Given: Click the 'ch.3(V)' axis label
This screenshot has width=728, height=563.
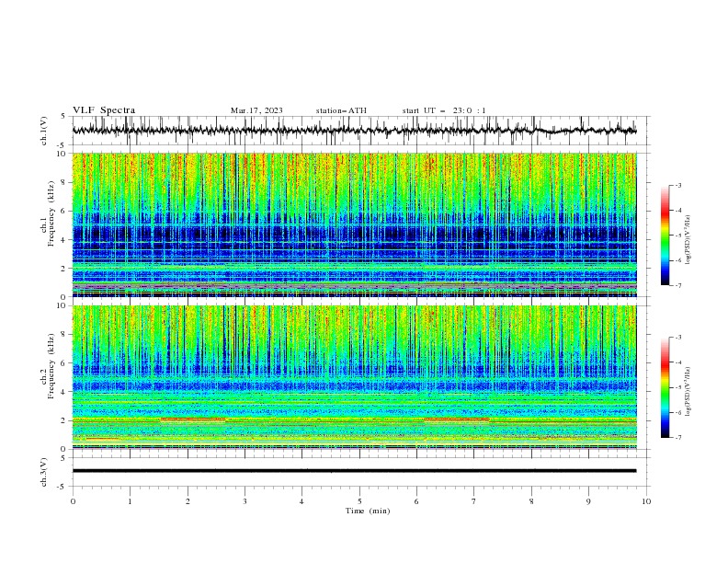Looking at the screenshot, I should coord(44,472).
